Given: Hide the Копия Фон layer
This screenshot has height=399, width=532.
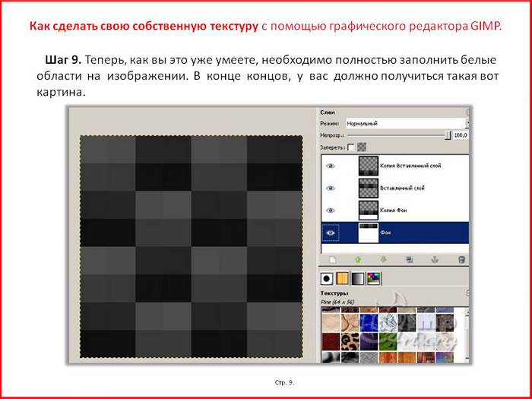Looking at the screenshot, I should [x=331, y=211].
